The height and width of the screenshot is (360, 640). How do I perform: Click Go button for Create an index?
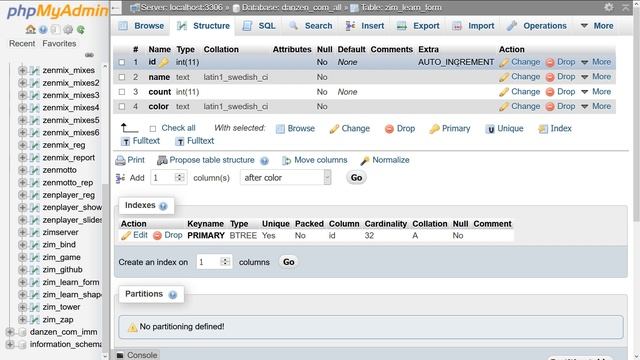click(x=289, y=262)
